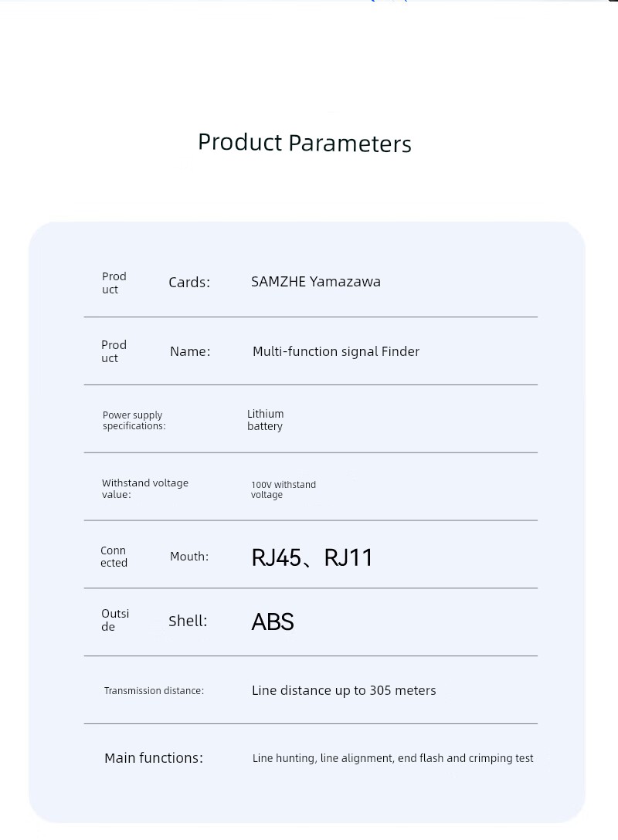This screenshot has height=840, width=618.
Task: Click the Cards: label
Action: point(189,283)
